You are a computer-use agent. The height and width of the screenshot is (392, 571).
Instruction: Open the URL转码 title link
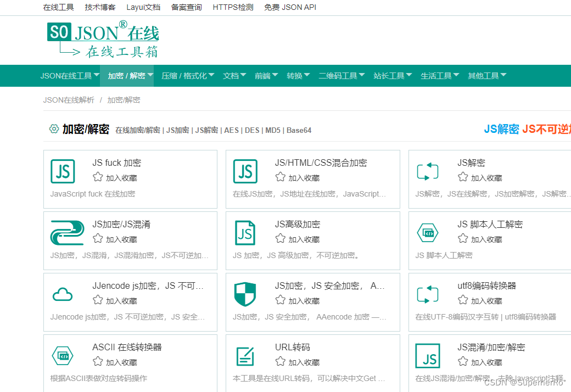(293, 347)
